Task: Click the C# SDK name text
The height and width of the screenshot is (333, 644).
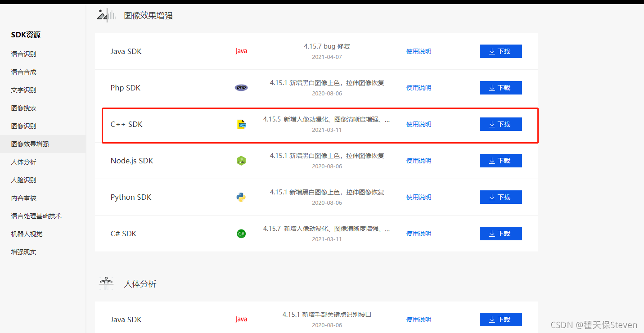Action: pyautogui.click(x=123, y=234)
